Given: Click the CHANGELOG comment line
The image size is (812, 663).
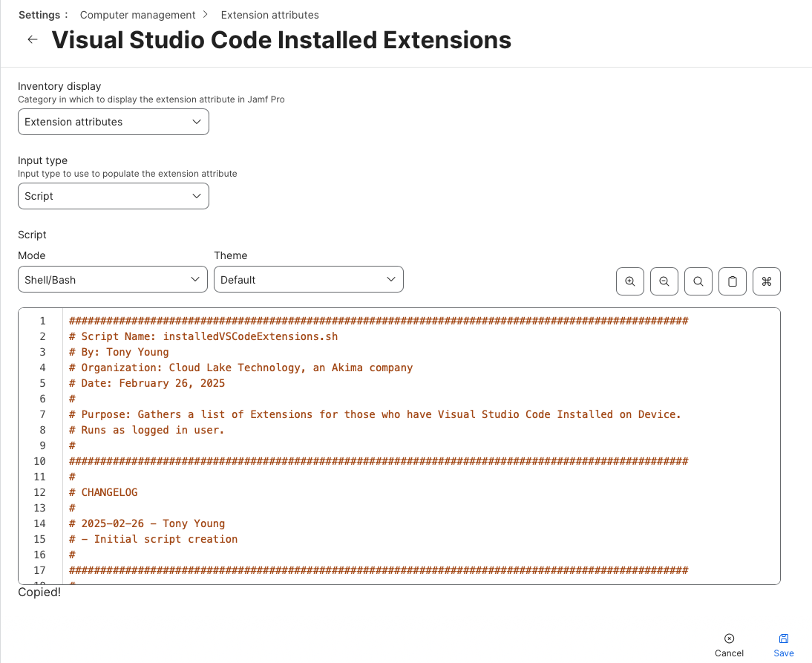Looking at the screenshot, I should [104, 492].
